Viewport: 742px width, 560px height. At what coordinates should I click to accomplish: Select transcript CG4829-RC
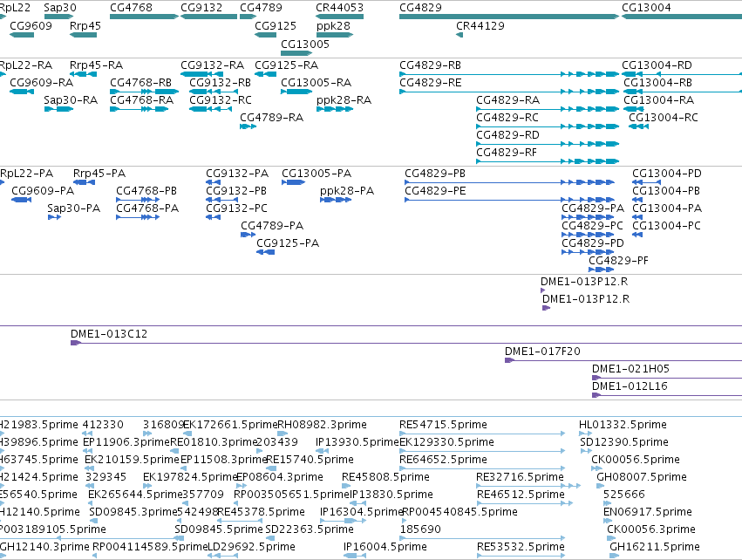point(548,126)
